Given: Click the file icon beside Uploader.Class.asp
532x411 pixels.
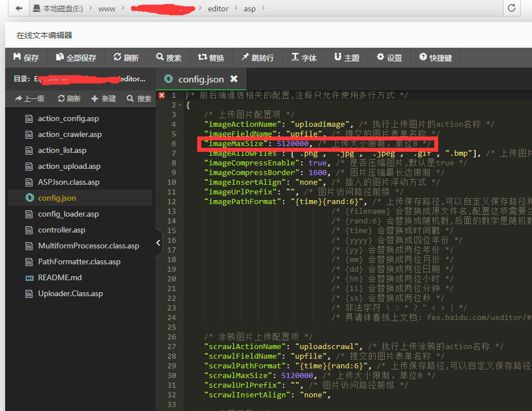Looking at the screenshot, I should 29,294.
